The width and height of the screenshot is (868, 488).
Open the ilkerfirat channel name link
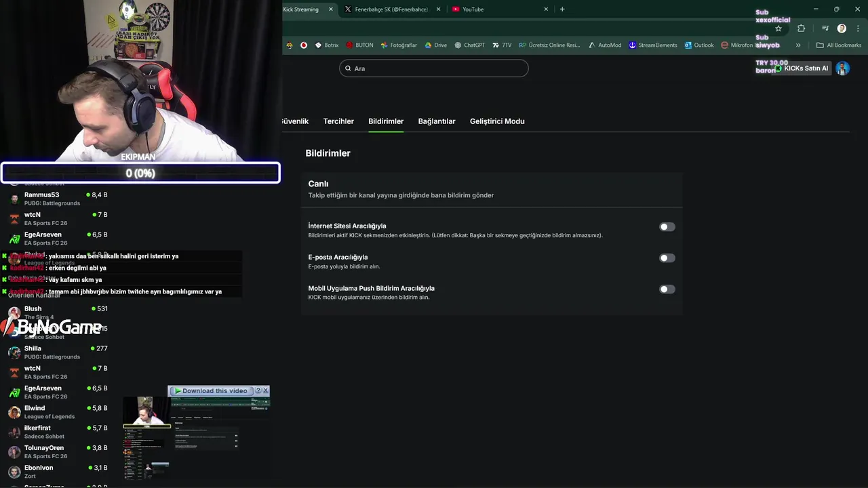coord(37,428)
